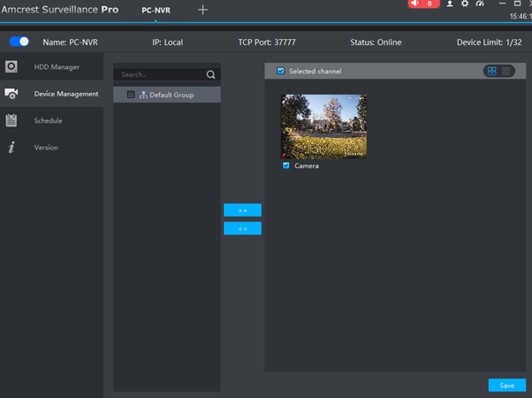Click the >> add channel button
The width and height of the screenshot is (532, 398).
[242, 210]
